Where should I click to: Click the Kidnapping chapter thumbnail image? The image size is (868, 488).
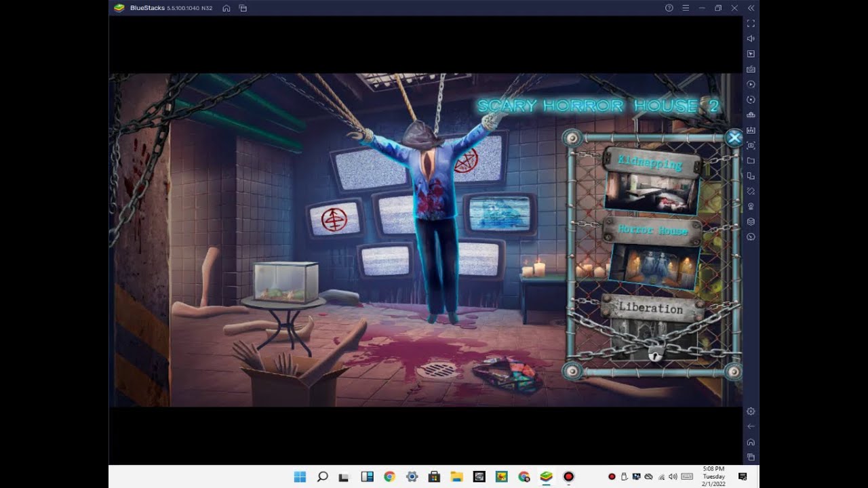[652, 192]
